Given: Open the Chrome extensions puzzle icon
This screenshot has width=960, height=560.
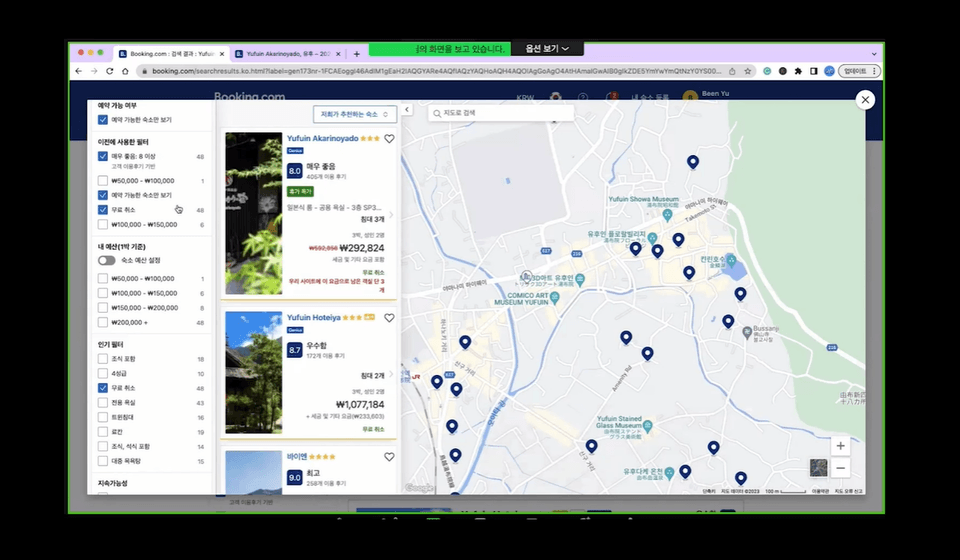Looking at the screenshot, I should [x=798, y=71].
